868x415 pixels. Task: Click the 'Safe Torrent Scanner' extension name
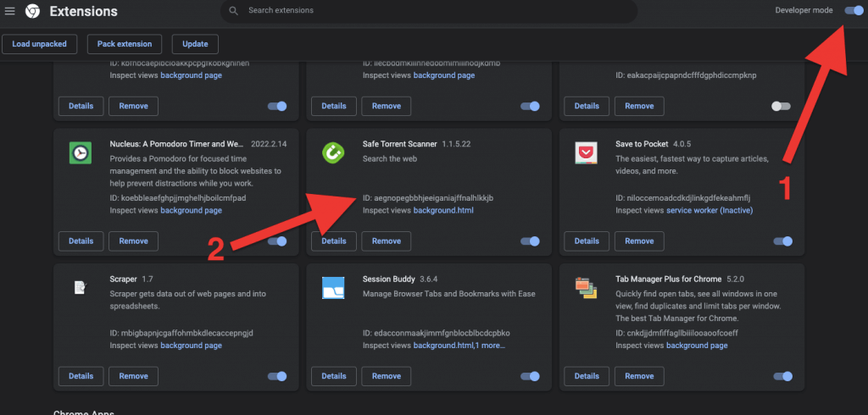(400, 144)
